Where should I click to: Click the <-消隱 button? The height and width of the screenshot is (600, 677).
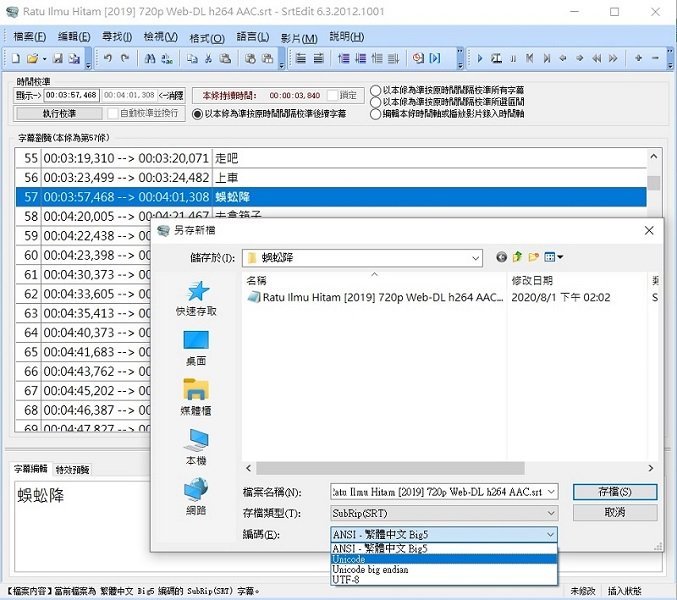click(x=171, y=95)
